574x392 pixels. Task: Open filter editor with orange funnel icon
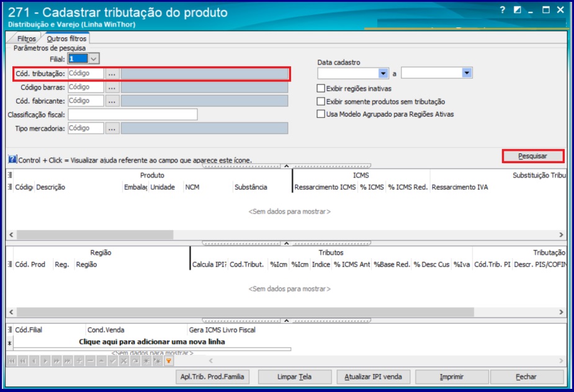169,361
